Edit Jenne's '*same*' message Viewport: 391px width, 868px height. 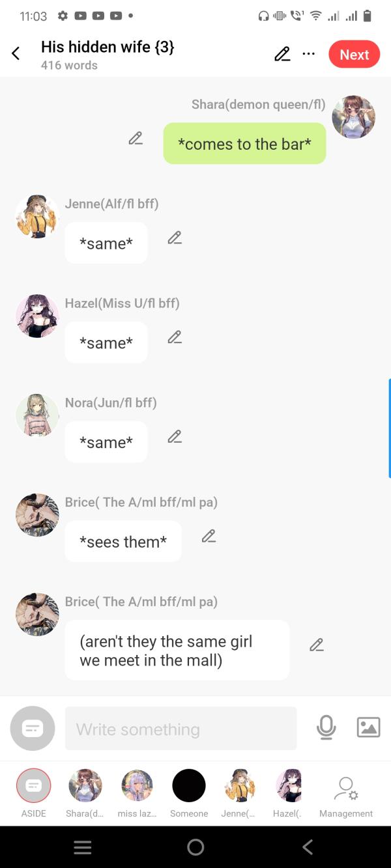tap(174, 238)
